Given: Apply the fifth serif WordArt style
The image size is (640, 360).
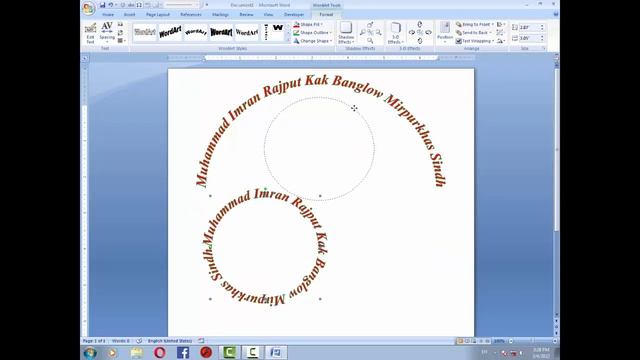Looking at the screenshot, I should point(246,32).
